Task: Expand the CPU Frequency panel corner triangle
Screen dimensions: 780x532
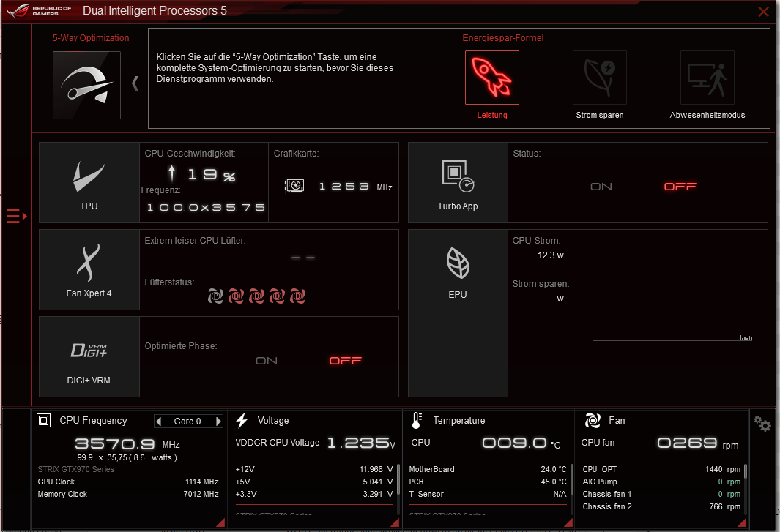Action: point(221,522)
